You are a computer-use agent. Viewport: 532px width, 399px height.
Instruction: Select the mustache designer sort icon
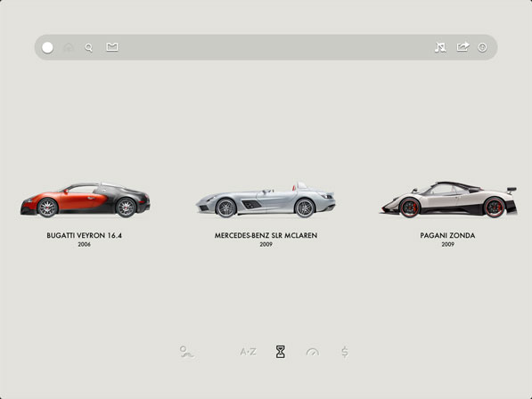pyautogui.click(x=186, y=352)
